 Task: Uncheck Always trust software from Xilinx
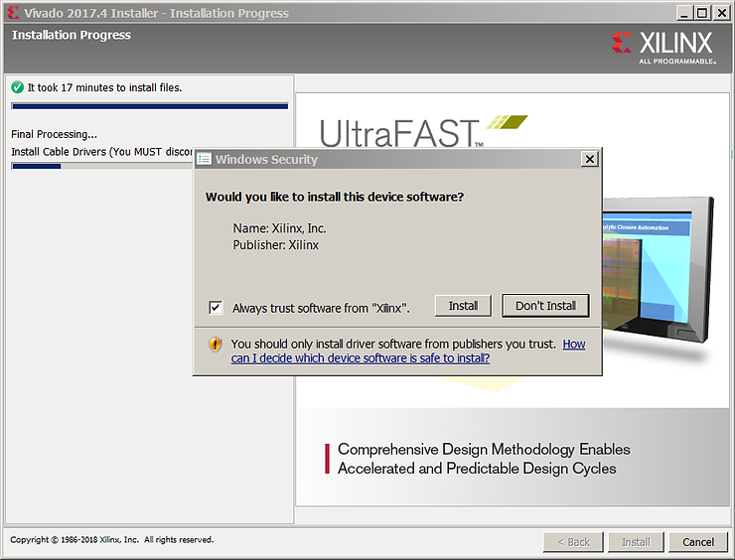[216, 308]
